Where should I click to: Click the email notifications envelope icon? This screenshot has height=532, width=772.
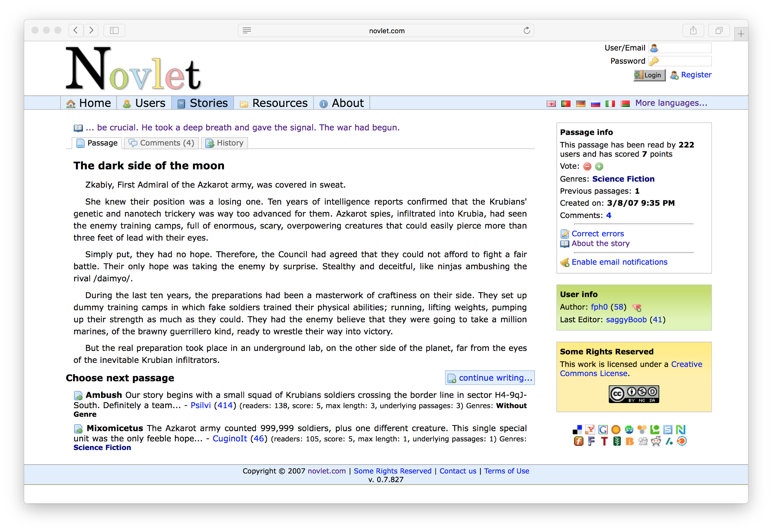pyautogui.click(x=565, y=262)
